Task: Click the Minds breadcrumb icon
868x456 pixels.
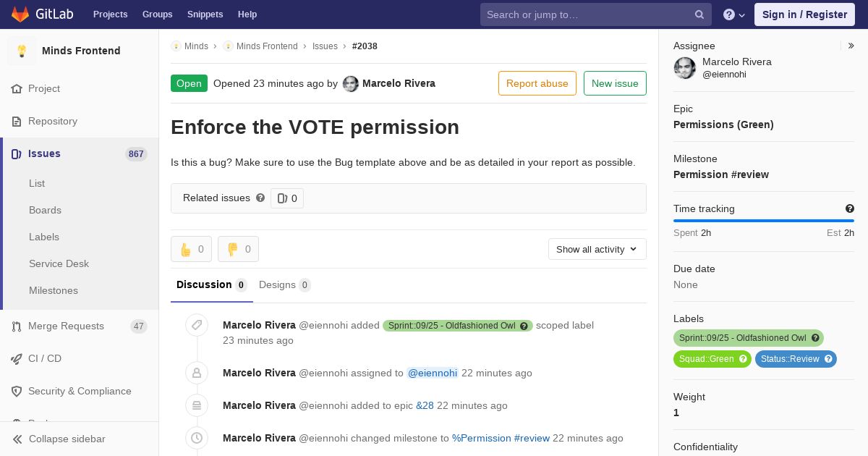Action: coord(176,46)
